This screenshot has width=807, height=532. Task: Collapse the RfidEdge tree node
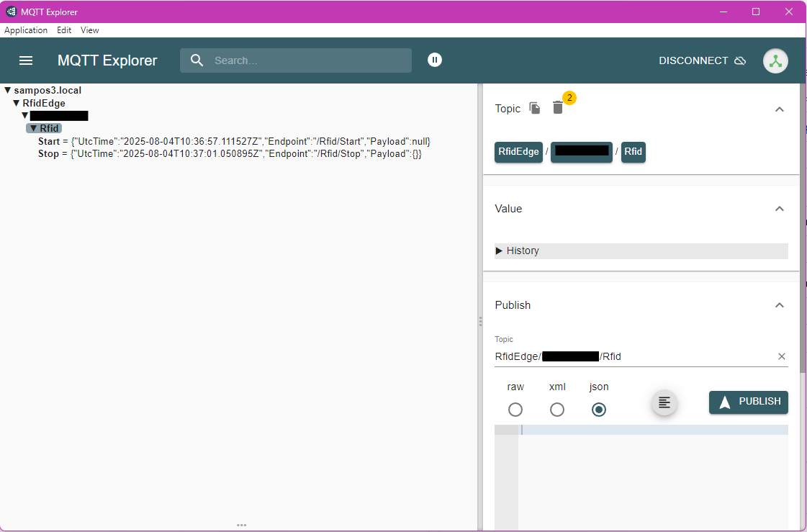point(17,104)
